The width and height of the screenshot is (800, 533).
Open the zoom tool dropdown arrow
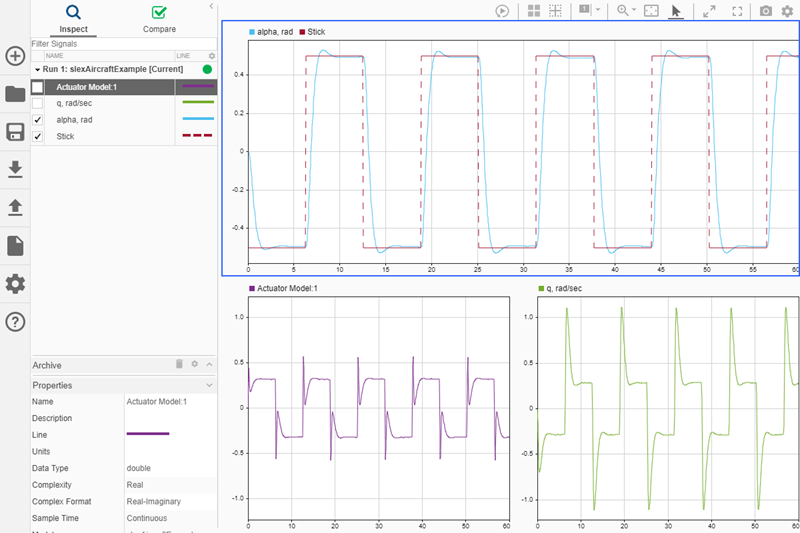634,10
